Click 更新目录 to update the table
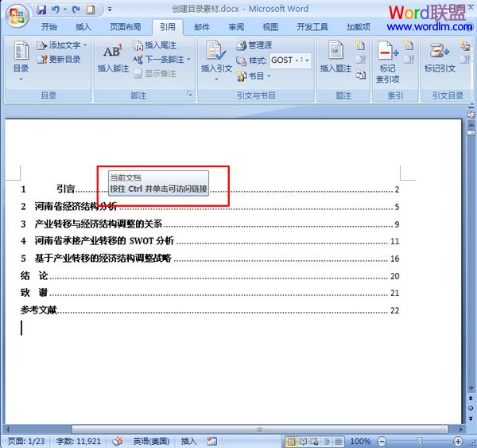Screen dimensions: 477x448 (x=59, y=60)
